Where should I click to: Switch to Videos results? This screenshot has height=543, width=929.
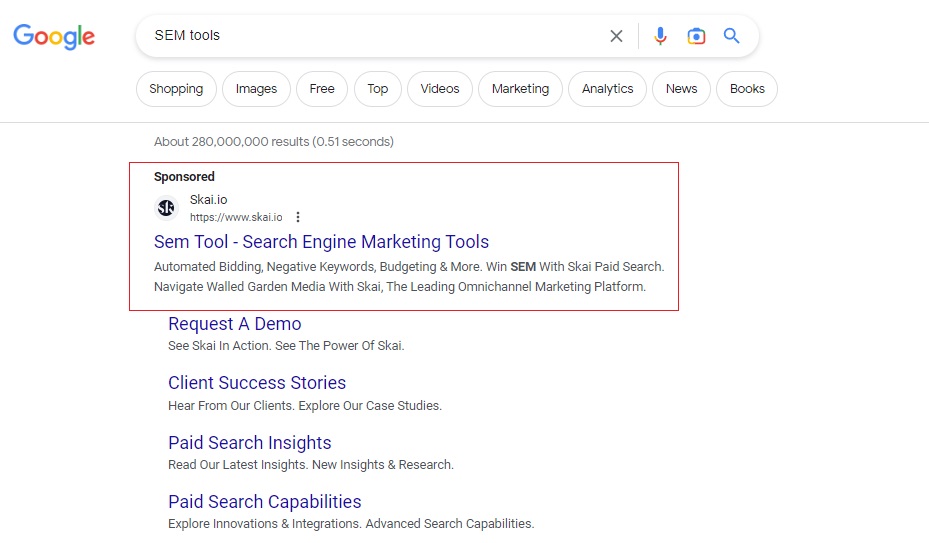(440, 89)
